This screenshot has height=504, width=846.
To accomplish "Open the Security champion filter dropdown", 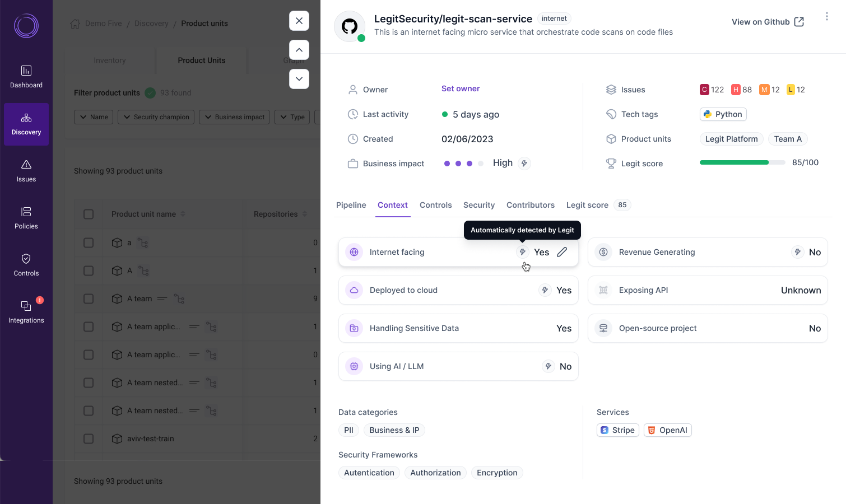I will (x=156, y=116).
